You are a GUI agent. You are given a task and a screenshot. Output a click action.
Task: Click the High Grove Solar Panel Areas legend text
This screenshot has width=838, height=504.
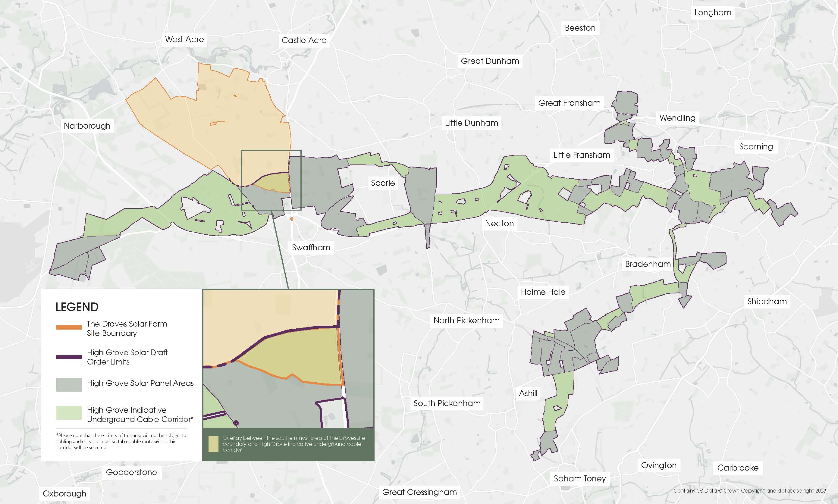pyautogui.click(x=140, y=383)
